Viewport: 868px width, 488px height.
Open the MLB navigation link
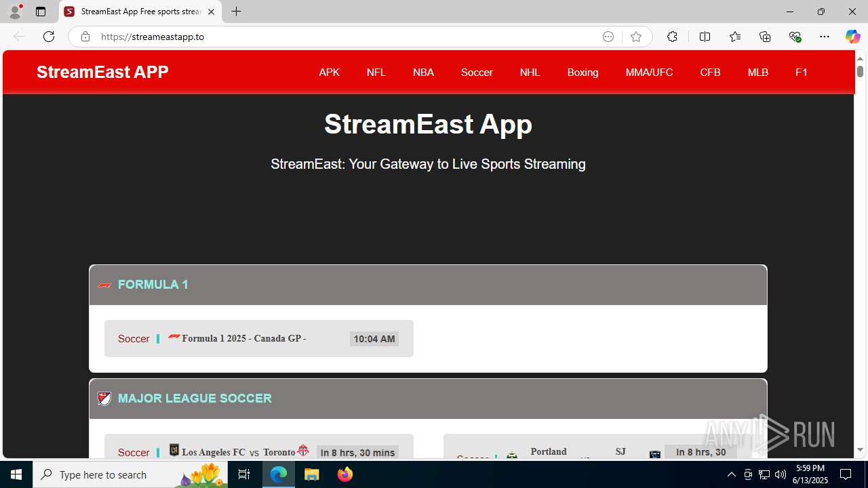click(757, 72)
